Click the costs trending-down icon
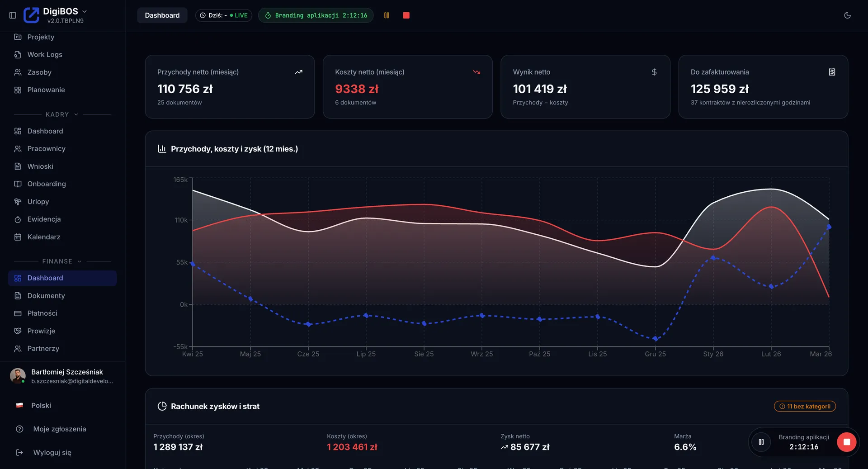This screenshot has width=868, height=469. [476, 72]
